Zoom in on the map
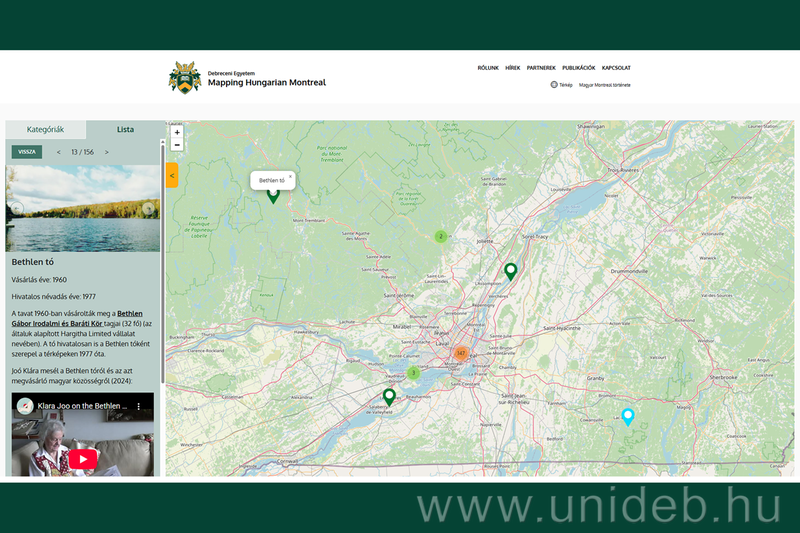Viewport: 800px width, 533px height. [x=177, y=132]
